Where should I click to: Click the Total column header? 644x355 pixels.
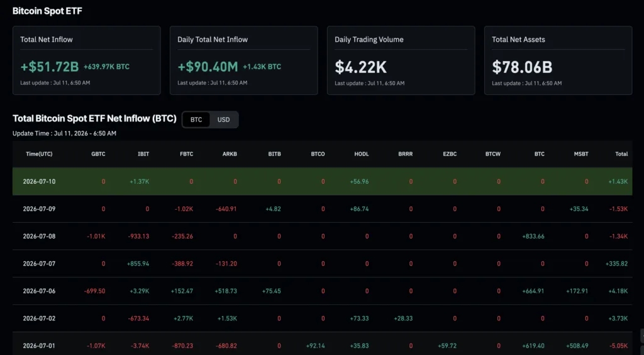(x=621, y=154)
